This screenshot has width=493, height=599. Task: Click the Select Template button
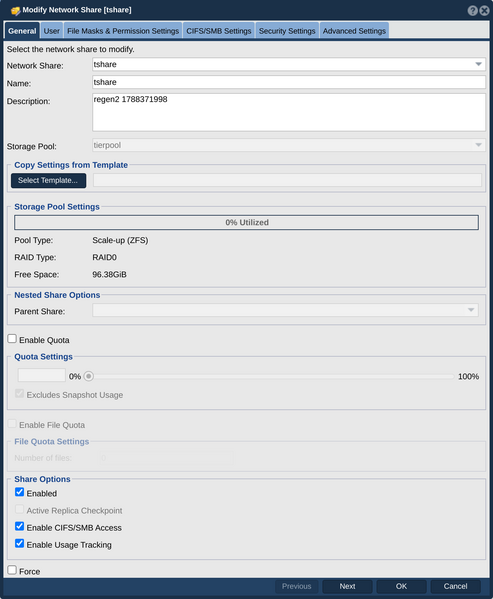pos(48,180)
